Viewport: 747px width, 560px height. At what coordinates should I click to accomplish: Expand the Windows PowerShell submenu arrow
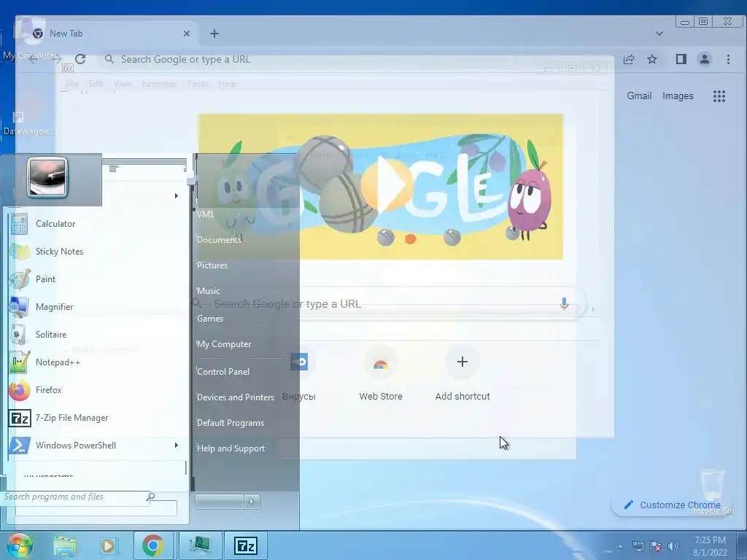click(x=177, y=446)
